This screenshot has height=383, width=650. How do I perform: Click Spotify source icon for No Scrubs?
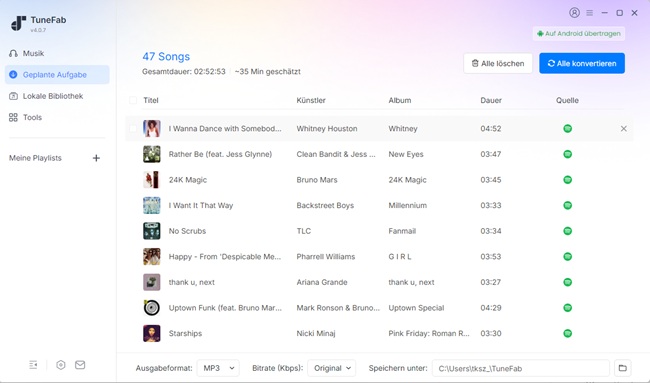568,231
